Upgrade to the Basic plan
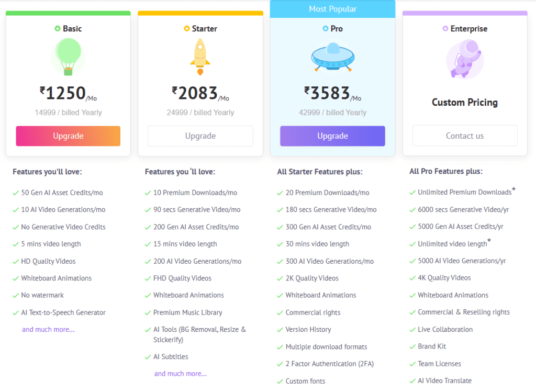The height and width of the screenshot is (392, 536). tap(68, 136)
